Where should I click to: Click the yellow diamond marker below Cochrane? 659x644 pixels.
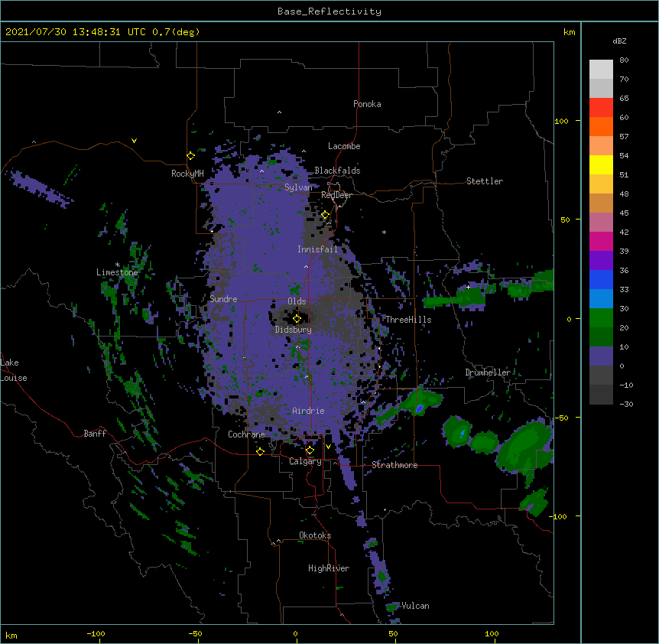(260, 451)
